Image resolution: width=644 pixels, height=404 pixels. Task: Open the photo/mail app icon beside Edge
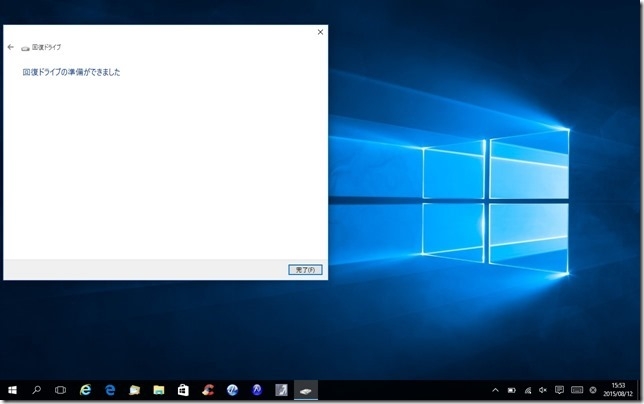(134, 390)
